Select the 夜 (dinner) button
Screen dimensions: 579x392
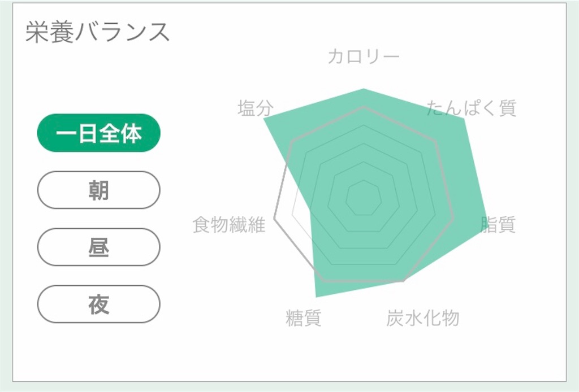pos(98,304)
